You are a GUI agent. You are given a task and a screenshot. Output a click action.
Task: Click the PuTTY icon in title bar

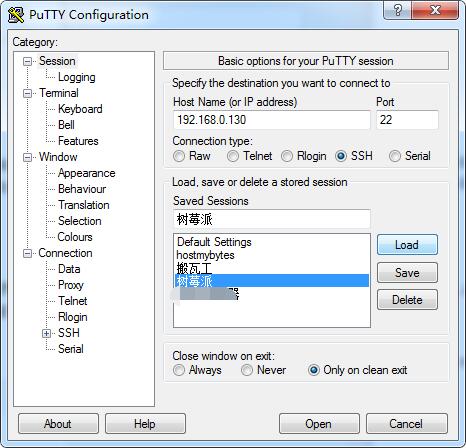pyautogui.click(x=16, y=15)
